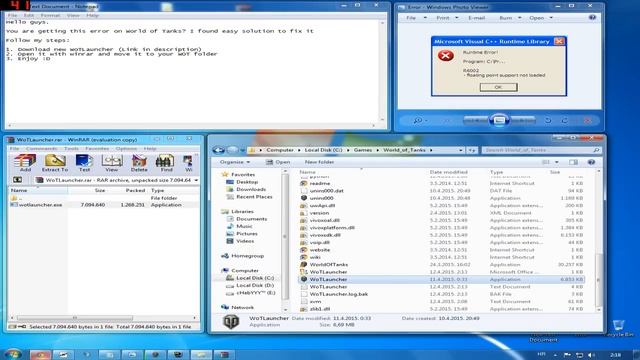Open the Notepad Format menu

point(50,16)
